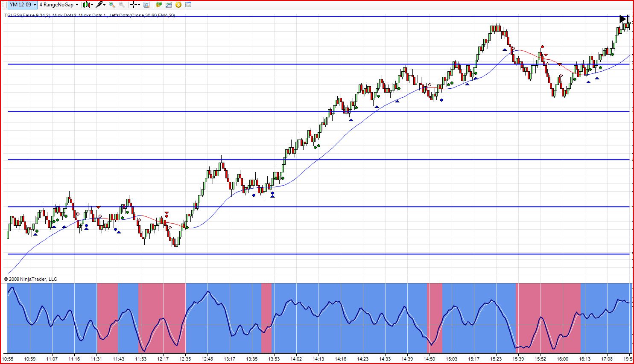
Task: Click the greyed zoom out magnifier
Action: pos(122,5)
